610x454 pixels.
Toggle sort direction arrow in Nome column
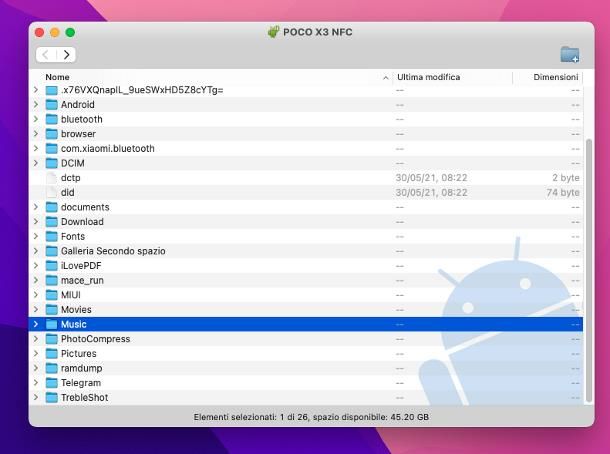[x=386, y=78]
